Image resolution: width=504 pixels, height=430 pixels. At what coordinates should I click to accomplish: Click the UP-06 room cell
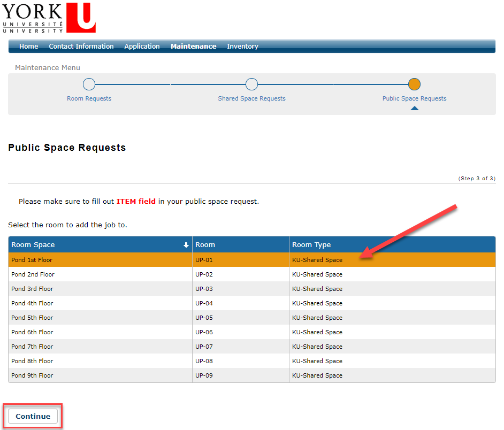(241, 332)
